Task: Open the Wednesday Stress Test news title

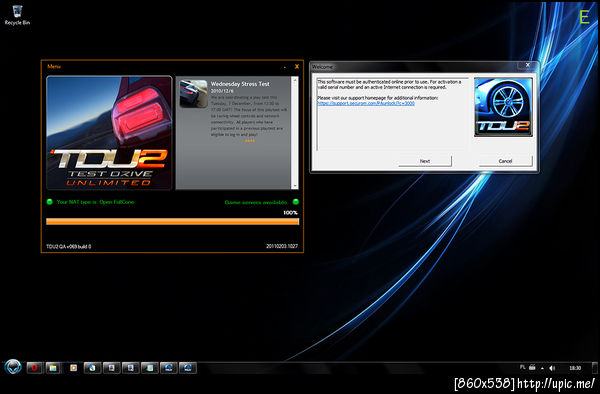Action: coord(240,84)
